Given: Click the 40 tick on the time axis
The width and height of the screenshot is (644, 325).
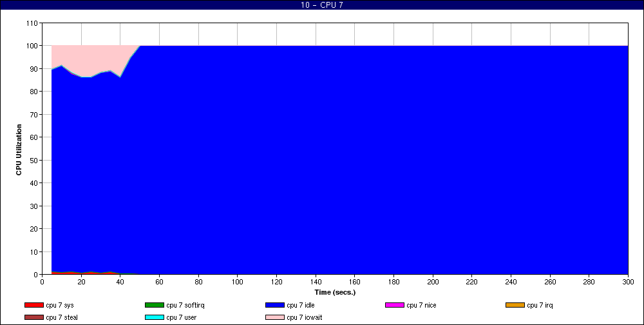Looking at the screenshot, I should 120,282.
